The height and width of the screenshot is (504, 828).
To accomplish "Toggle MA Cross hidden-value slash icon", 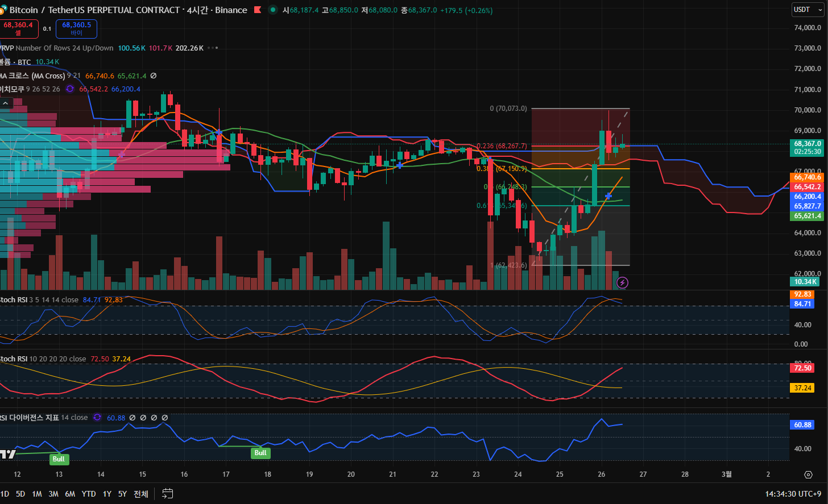I will click(x=153, y=76).
